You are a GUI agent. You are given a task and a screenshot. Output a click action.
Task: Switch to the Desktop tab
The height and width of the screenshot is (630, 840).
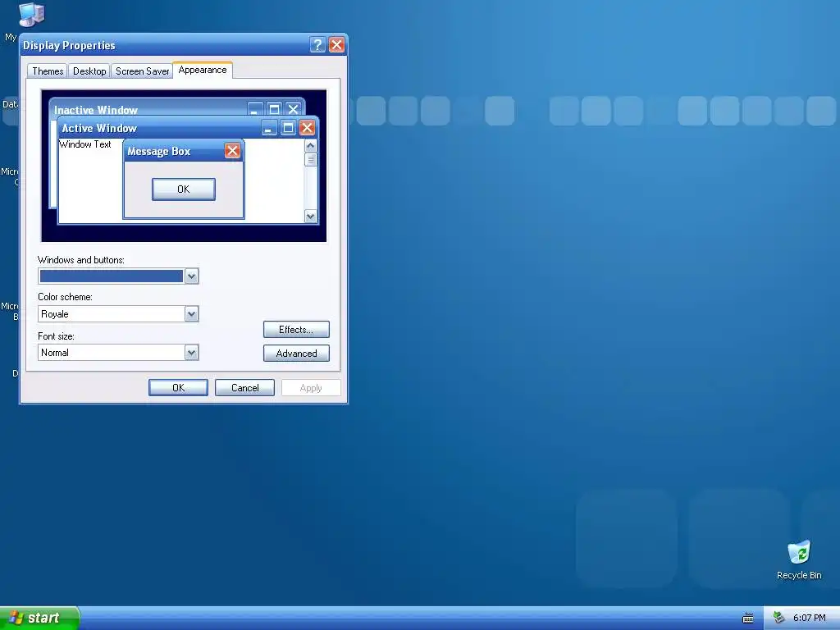(x=89, y=71)
